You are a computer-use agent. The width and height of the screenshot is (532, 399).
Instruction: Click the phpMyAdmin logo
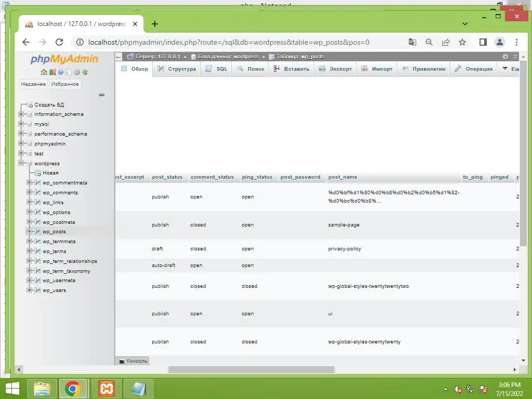click(64, 59)
